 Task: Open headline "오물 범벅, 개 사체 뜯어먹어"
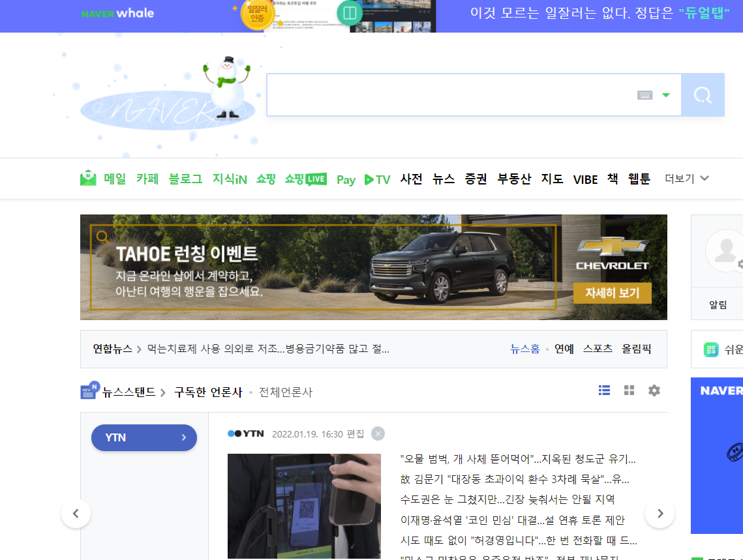(x=518, y=459)
